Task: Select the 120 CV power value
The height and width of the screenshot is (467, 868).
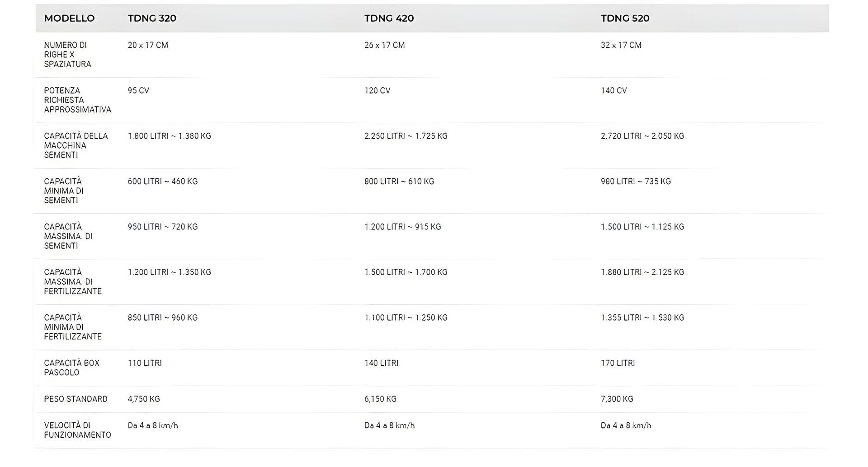Action: coord(377,91)
